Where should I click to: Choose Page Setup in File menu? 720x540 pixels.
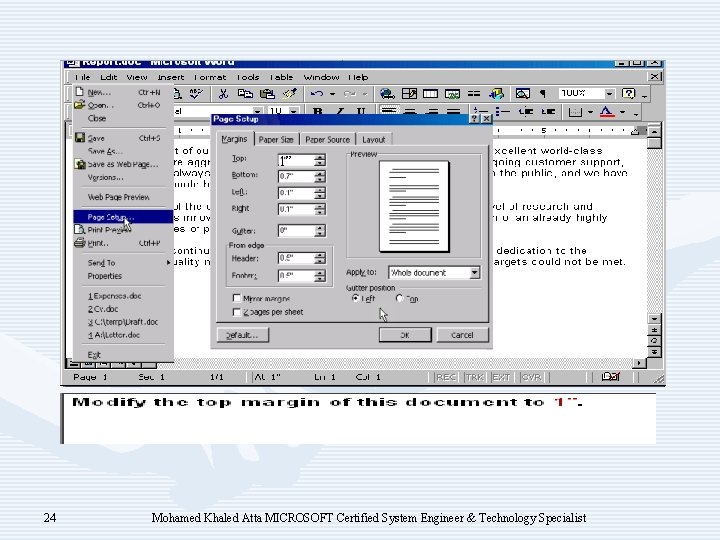123,217
